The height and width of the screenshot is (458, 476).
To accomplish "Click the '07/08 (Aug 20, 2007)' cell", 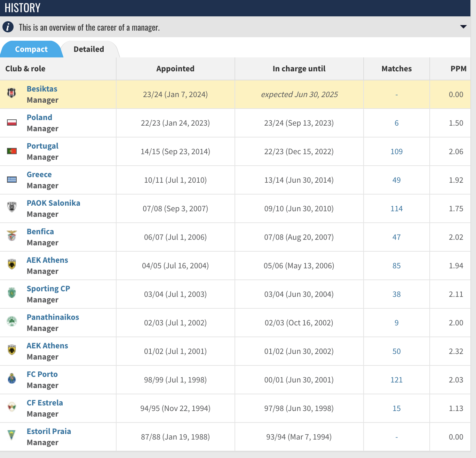I will 299,237.
